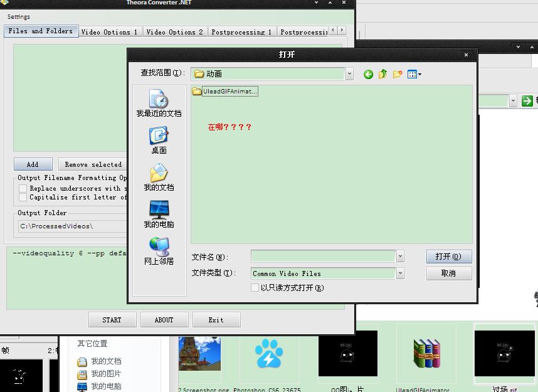Toggle 以只读方式打开 checkbox
This screenshot has height=392, width=538.
click(x=255, y=288)
